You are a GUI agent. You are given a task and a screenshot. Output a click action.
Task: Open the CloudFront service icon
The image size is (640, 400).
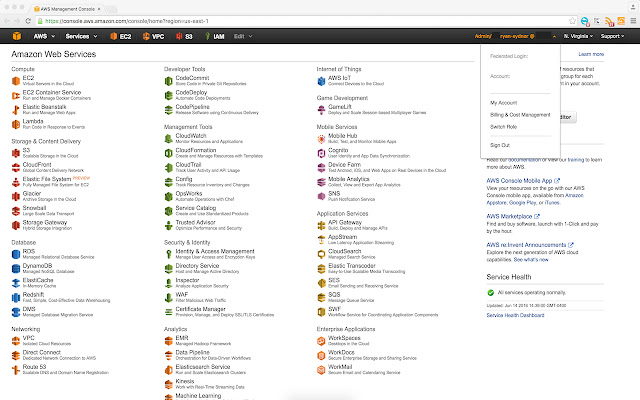coord(16,167)
